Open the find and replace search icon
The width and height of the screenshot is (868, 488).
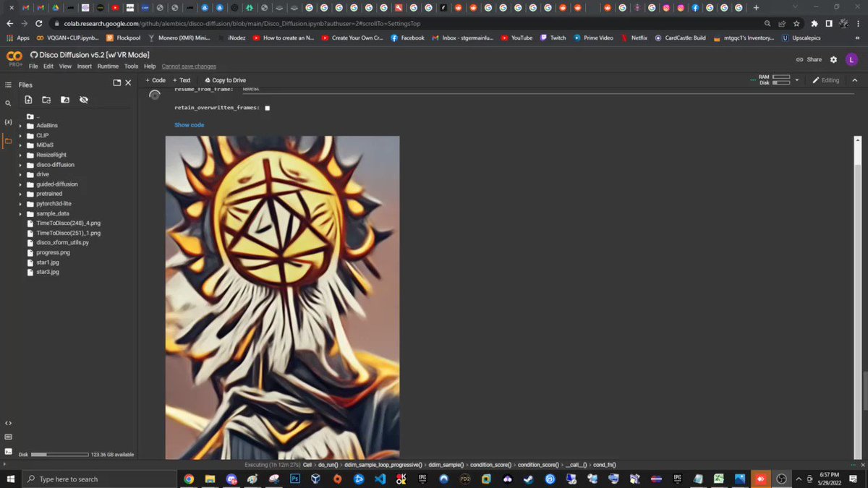(8, 103)
